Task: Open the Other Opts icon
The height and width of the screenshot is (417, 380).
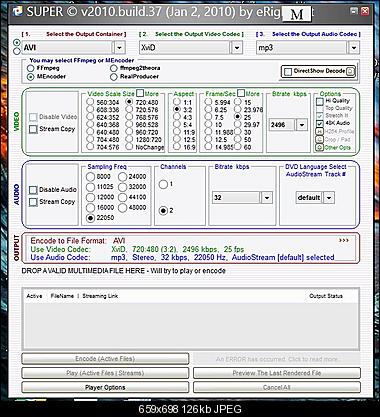Action: (x=320, y=147)
